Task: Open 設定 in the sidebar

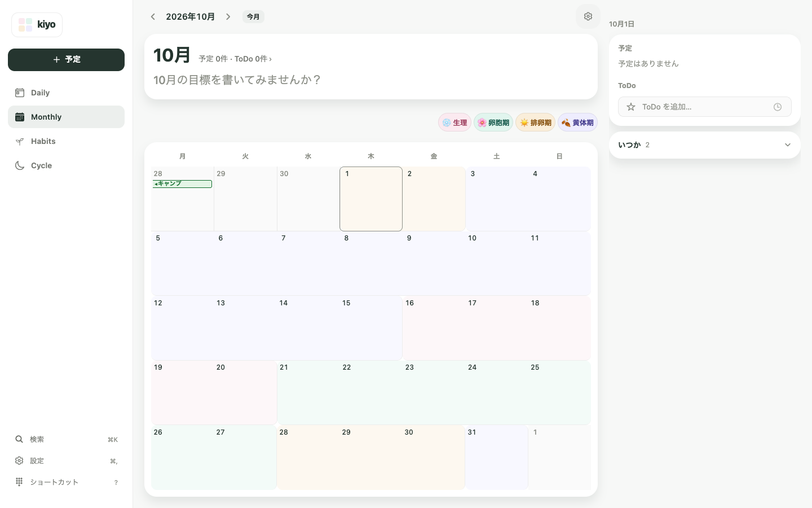Action: 66,461
